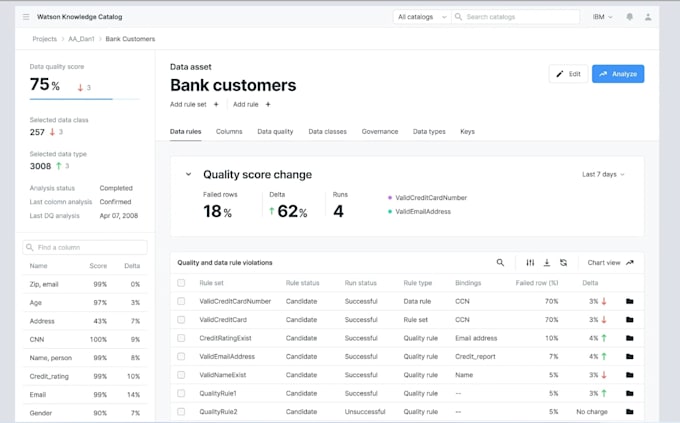
Task: Select the Address column row
Action: pos(85,321)
